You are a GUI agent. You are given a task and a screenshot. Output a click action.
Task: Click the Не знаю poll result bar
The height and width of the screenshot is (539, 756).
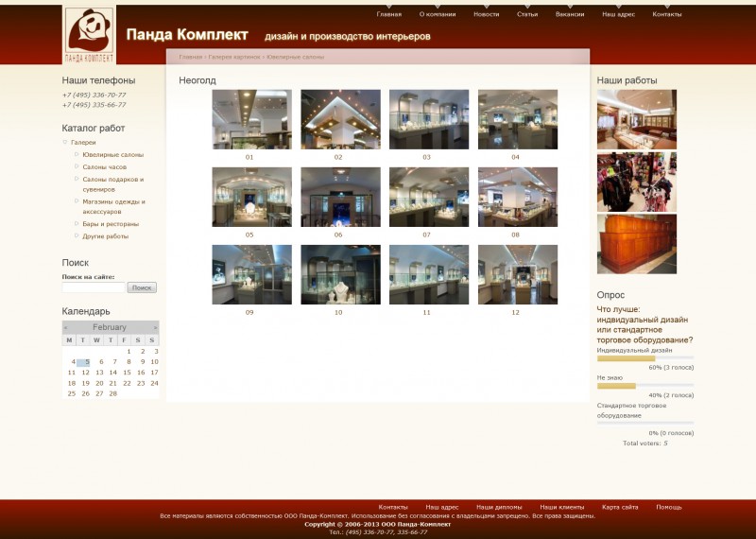645,386
